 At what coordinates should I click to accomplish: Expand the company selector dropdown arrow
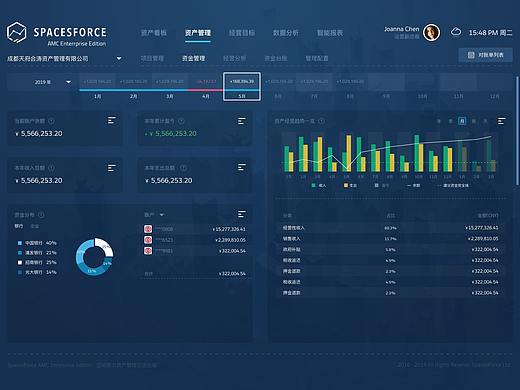click(119, 59)
